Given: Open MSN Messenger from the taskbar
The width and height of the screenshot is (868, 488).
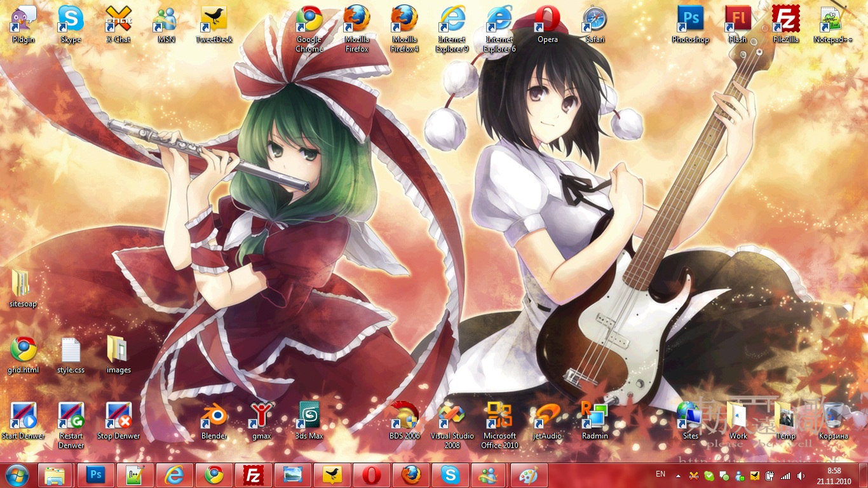Looking at the screenshot, I should point(490,475).
